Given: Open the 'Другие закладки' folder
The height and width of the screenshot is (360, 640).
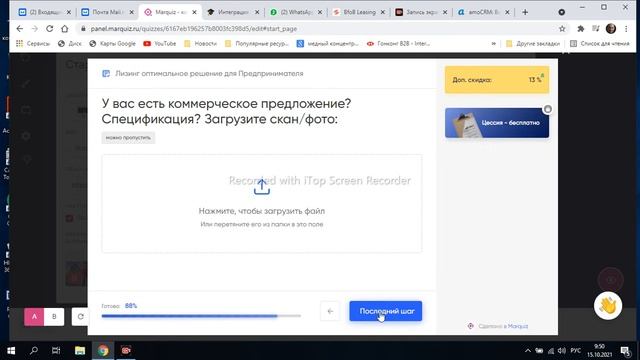Looking at the screenshot, I should 533,43.
